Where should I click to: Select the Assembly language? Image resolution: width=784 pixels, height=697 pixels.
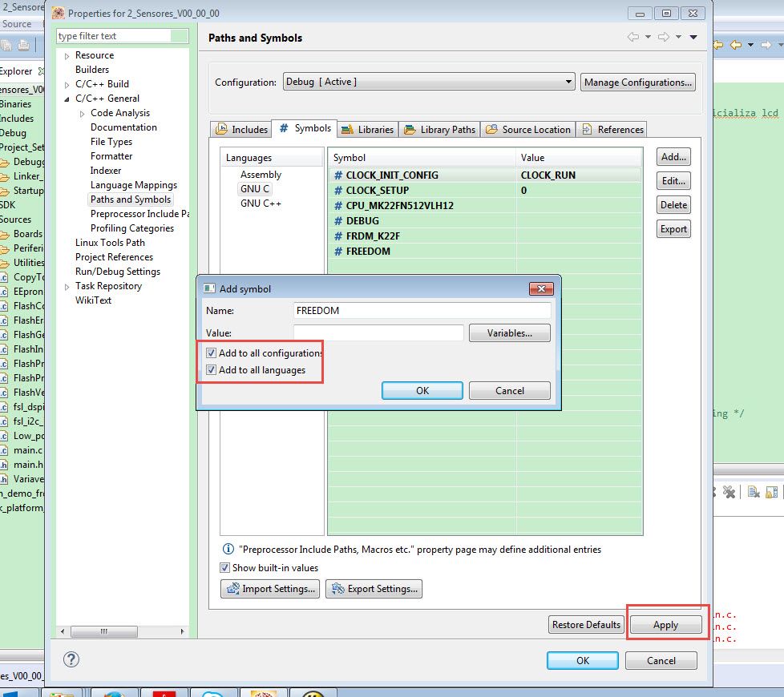(x=261, y=175)
